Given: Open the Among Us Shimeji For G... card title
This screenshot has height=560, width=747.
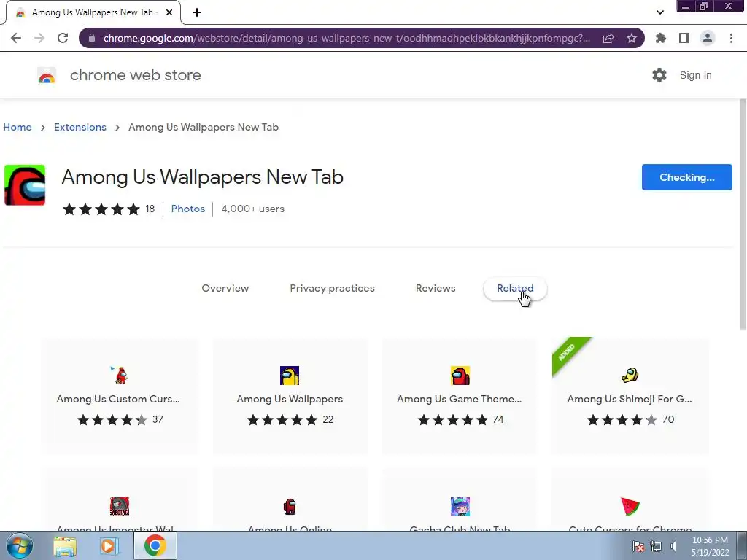Looking at the screenshot, I should click(x=630, y=399).
